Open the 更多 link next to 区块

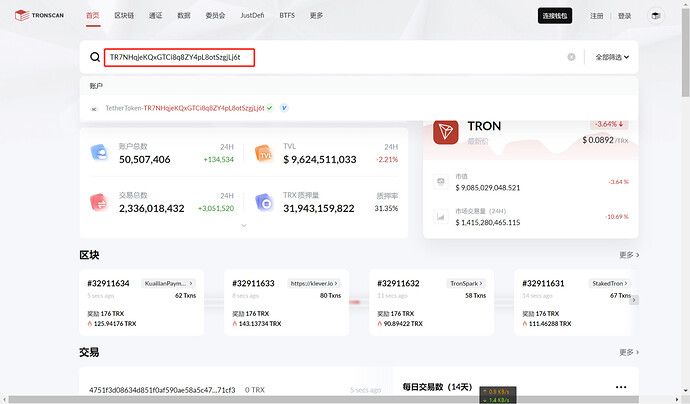(629, 255)
